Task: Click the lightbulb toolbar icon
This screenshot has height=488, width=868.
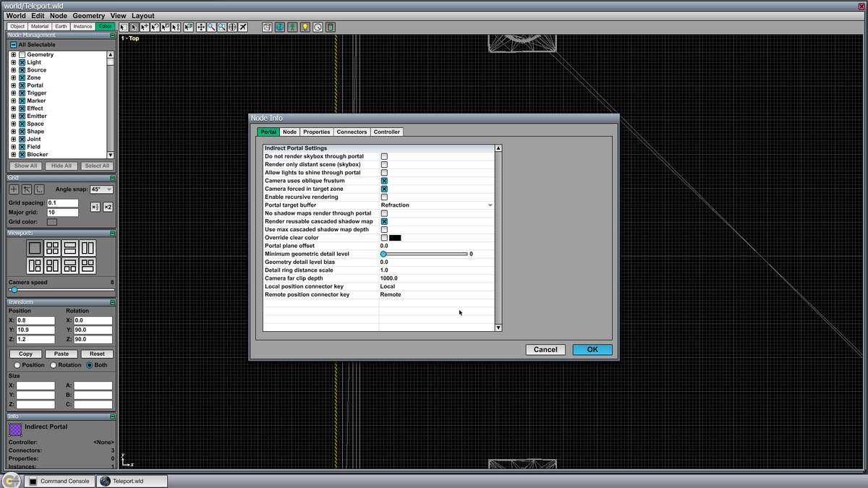Action: (304, 26)
